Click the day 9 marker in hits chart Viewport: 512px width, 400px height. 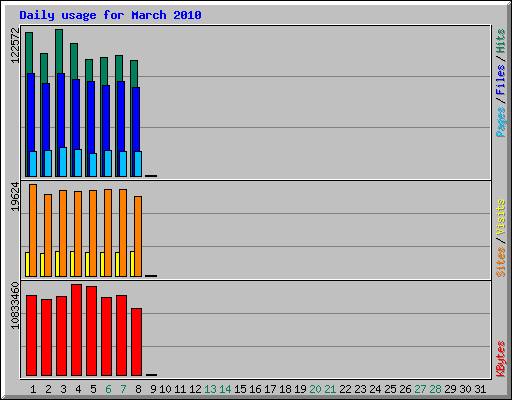click(x=151, y=176)
